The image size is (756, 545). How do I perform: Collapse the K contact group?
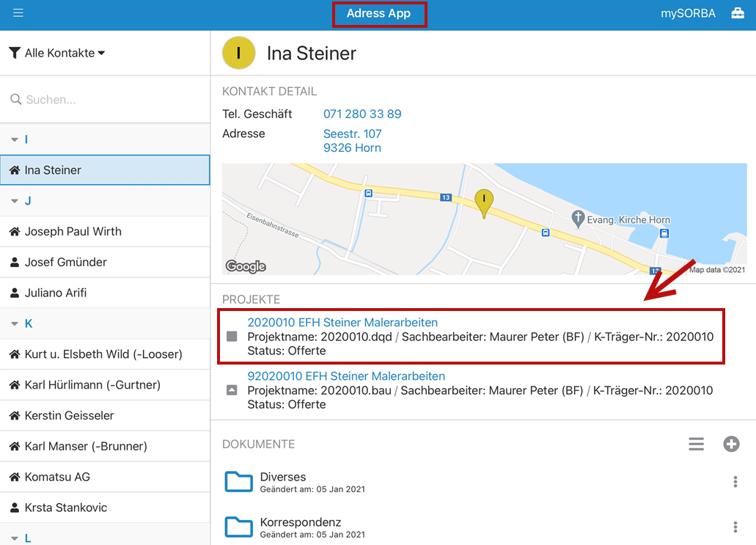(x=15, y=323)
